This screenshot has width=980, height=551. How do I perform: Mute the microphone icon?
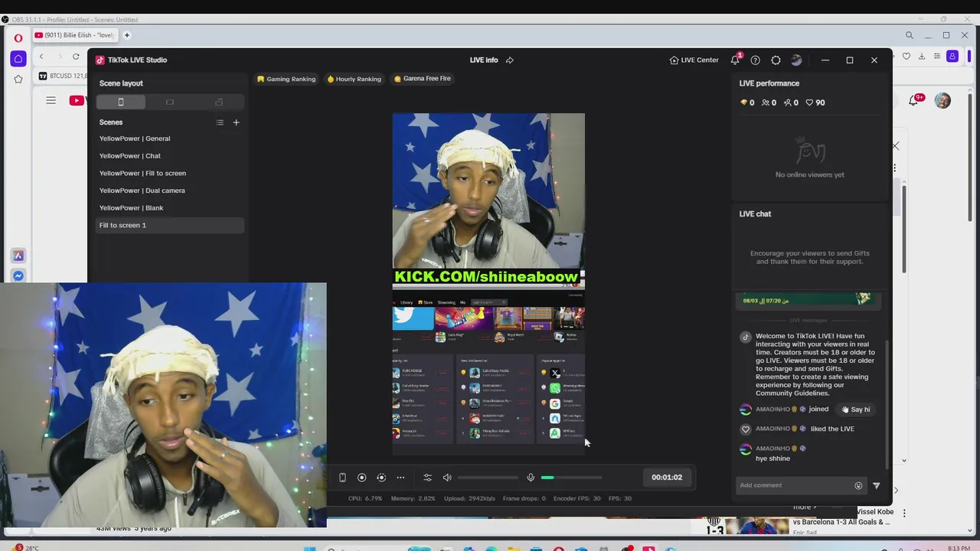pos(531,478)
